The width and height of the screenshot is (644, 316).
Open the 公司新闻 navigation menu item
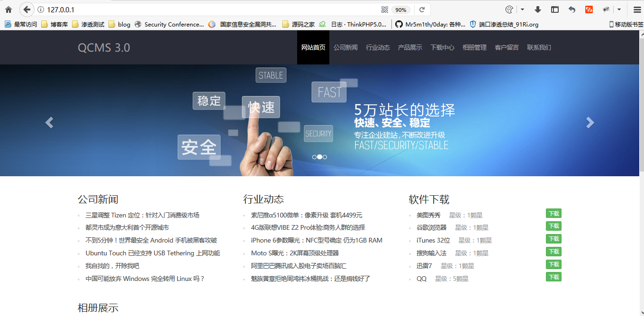coord(345,47)
